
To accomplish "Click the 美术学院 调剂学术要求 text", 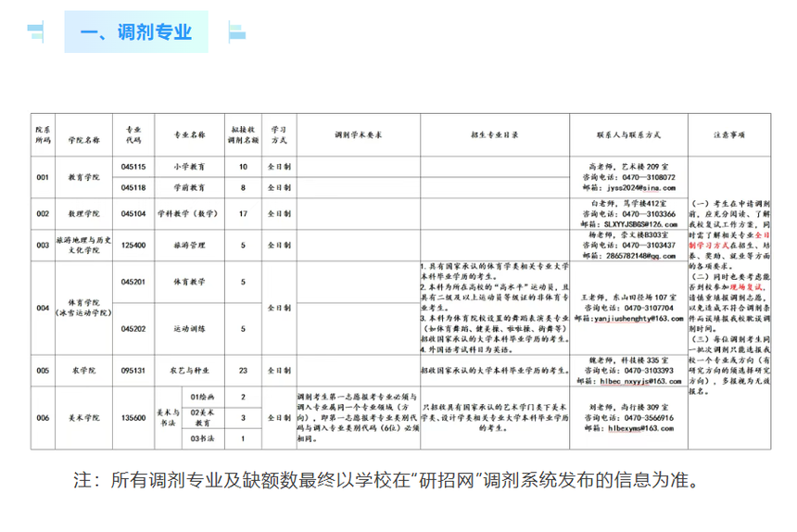I will tap(359, 418).
